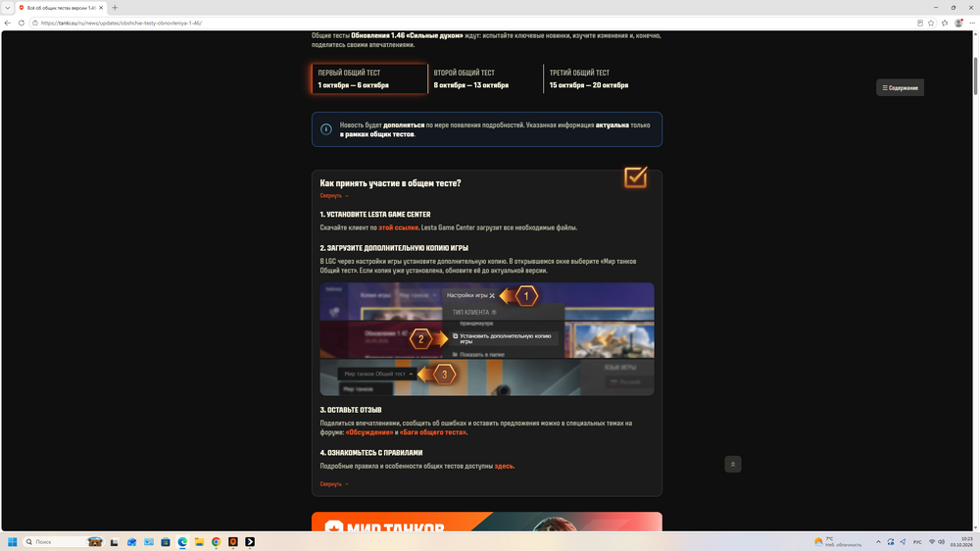Open Task View on taskbar

115,542
